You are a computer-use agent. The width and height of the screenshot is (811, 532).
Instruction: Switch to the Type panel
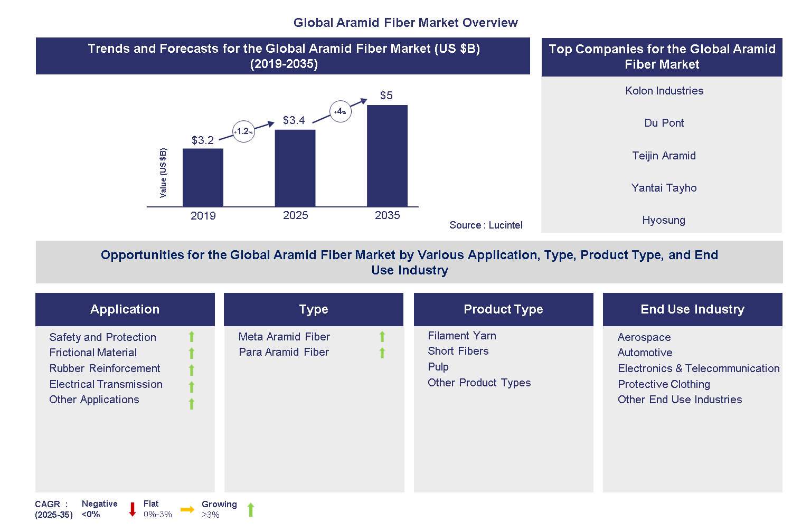click(314, 309)
